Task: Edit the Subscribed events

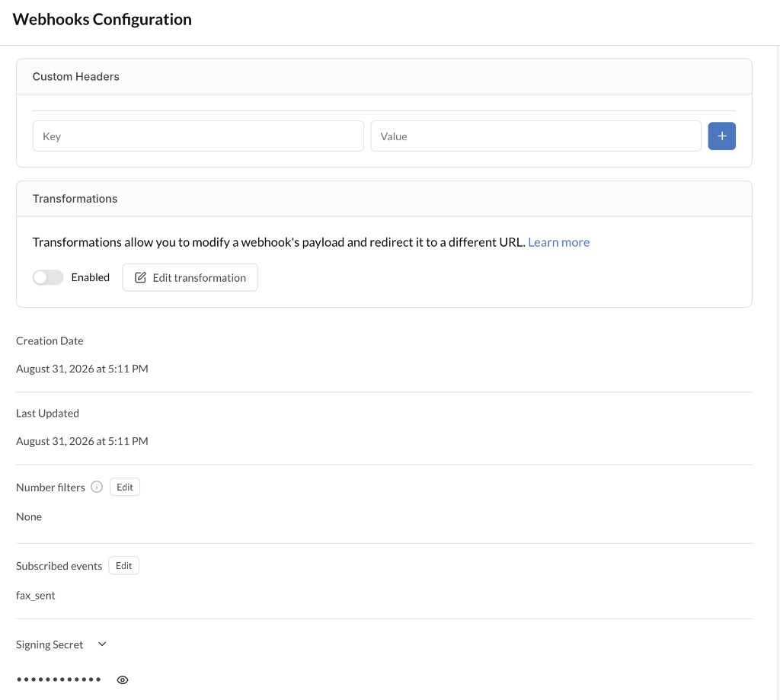Action: (x=123, y=565)
